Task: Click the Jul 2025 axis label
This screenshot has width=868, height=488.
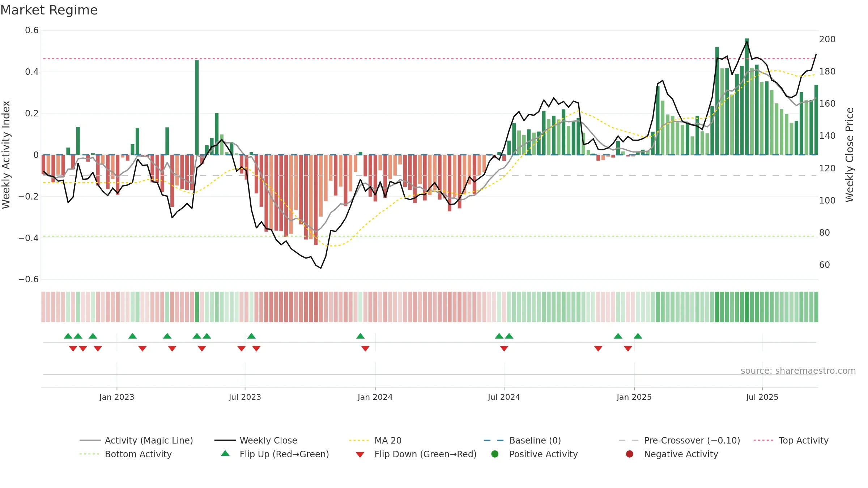Action: click(x=762, y=397)
